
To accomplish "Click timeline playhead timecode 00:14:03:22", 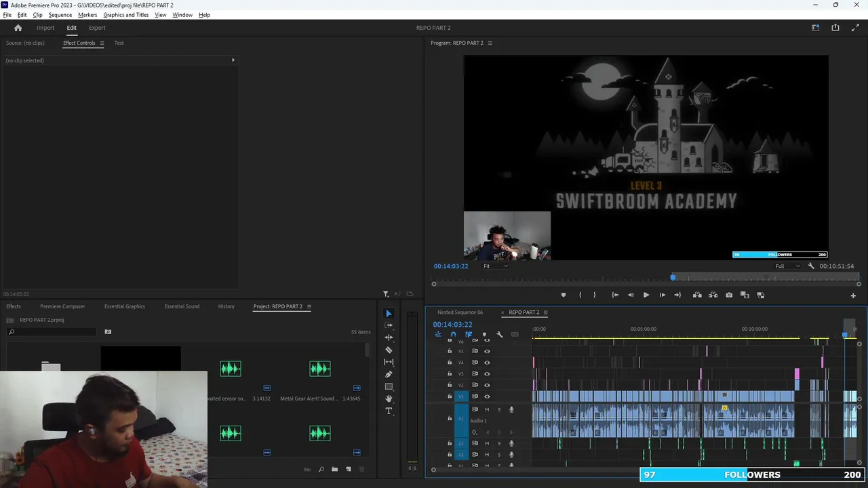I will click(x=452, y=325).
